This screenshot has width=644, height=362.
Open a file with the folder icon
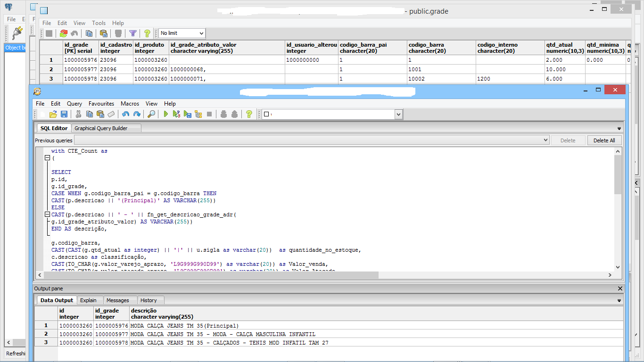pos(53,114)
